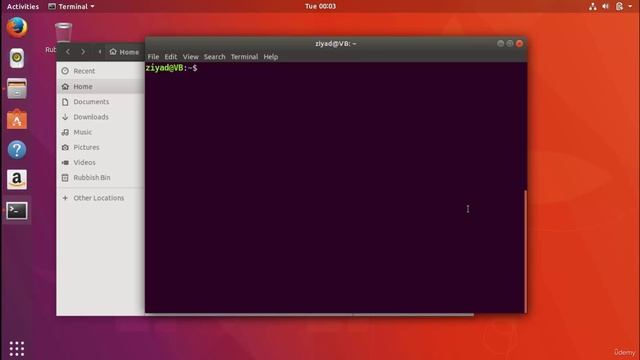Select the Terminal icon in dock
Viewport: 640px width, 360px height.
[17, 211]
